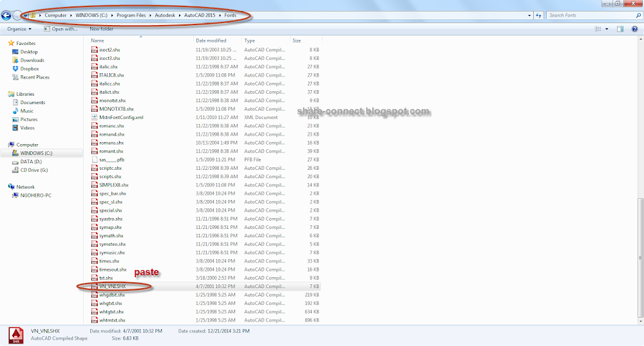This screenshot has width=644, height=346.
Task: Select the spec_bar.shx file name
Action: tap(113, 194)
